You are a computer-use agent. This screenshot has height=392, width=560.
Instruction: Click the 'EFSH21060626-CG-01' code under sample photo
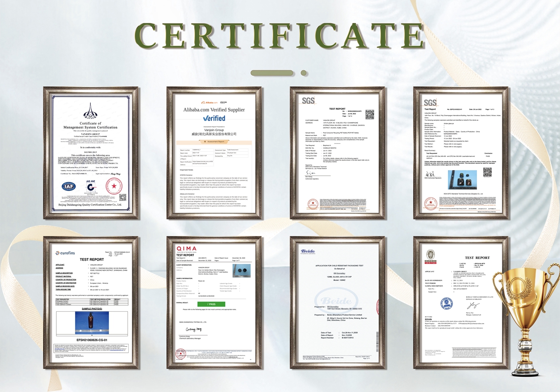pyautogui.click(x=92, y=340)
